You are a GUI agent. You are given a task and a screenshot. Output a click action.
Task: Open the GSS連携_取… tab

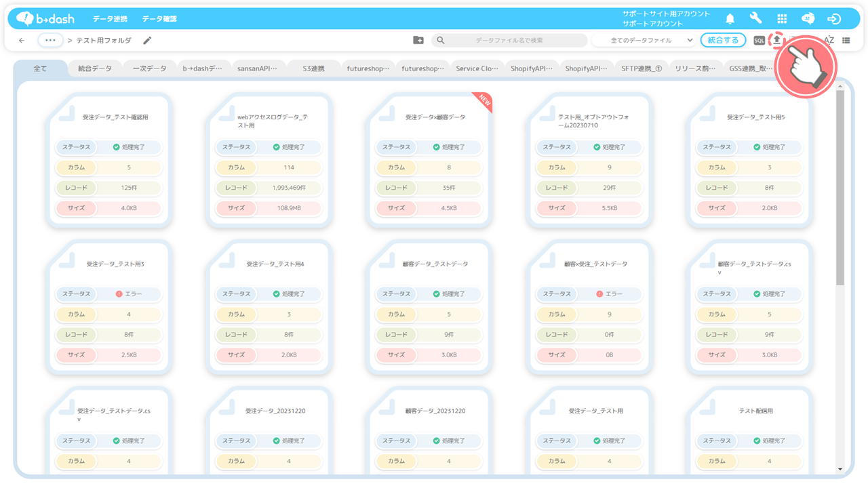click(x=750, y=68)
